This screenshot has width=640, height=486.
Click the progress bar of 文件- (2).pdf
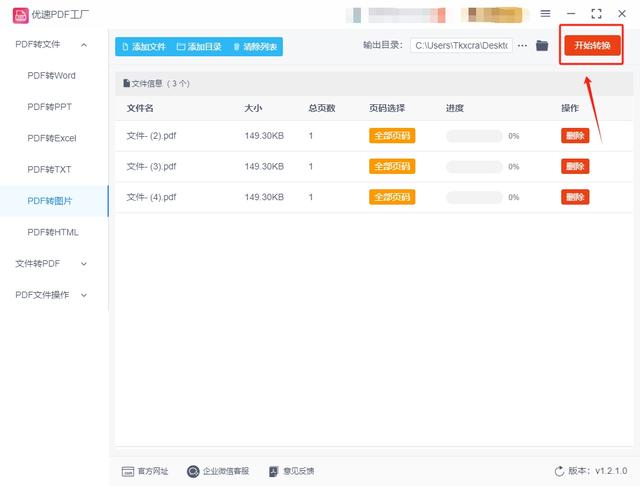pos(474,136)
